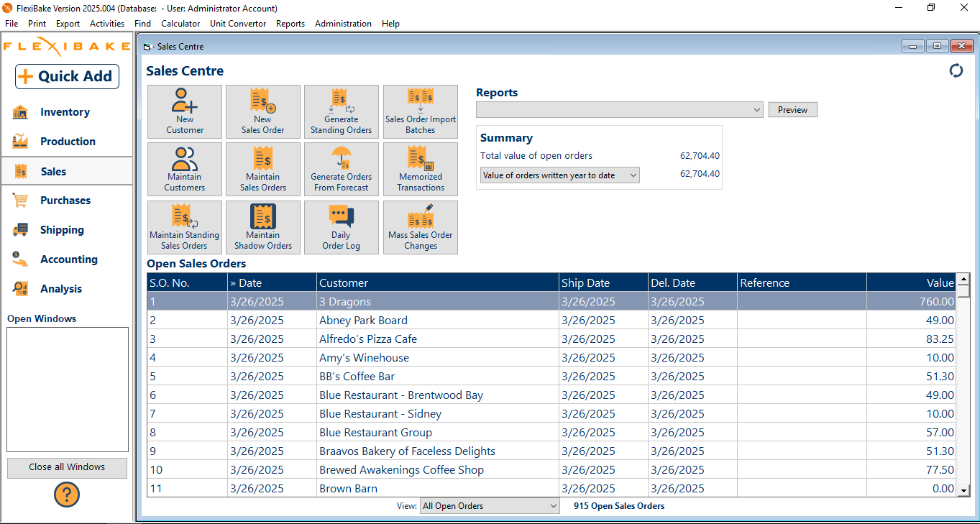
Task: Sort by S.O. No. column header
Action: point(187,282)
